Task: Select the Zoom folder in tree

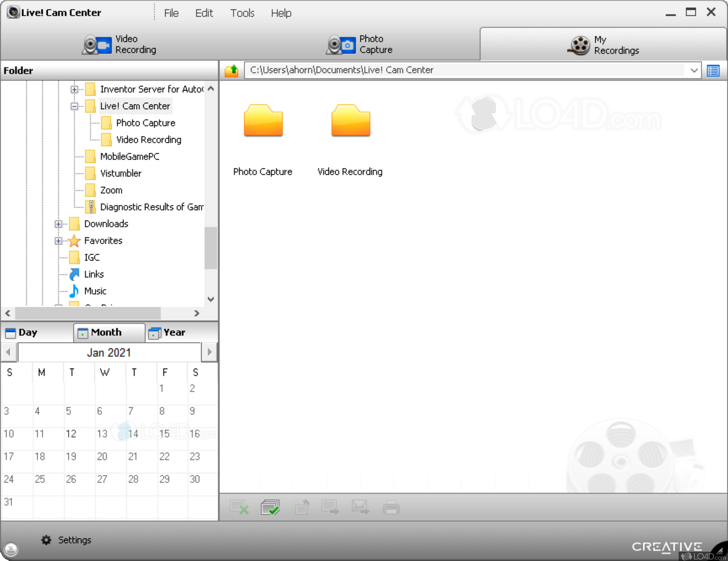Action: pos(111,190)
